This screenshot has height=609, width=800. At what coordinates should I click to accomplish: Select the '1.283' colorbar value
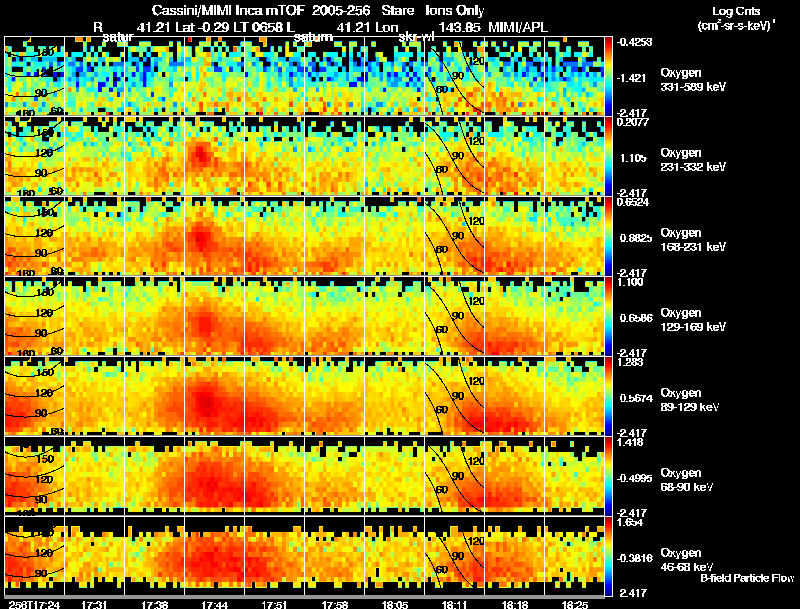pos(630,362)
